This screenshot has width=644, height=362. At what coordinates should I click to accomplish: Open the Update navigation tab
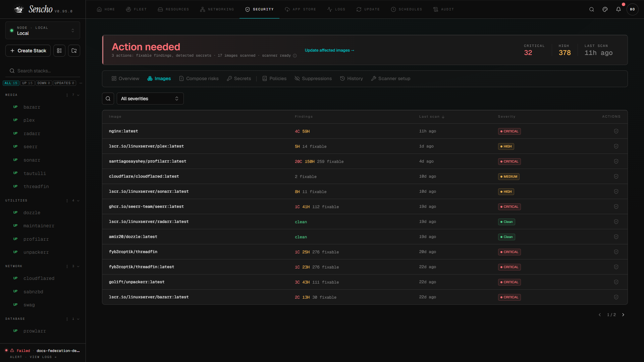[368, 9]
